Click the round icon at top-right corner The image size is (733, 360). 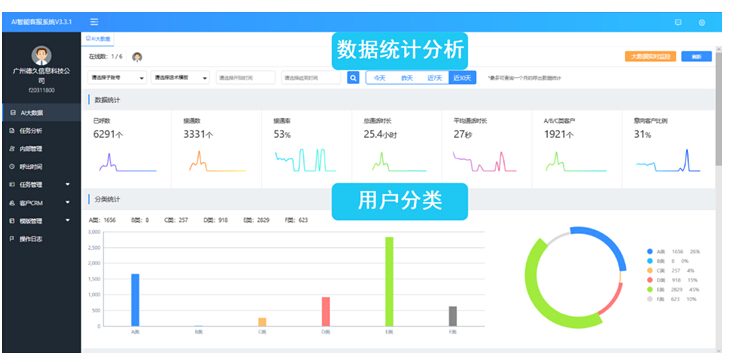coord(702,22)
